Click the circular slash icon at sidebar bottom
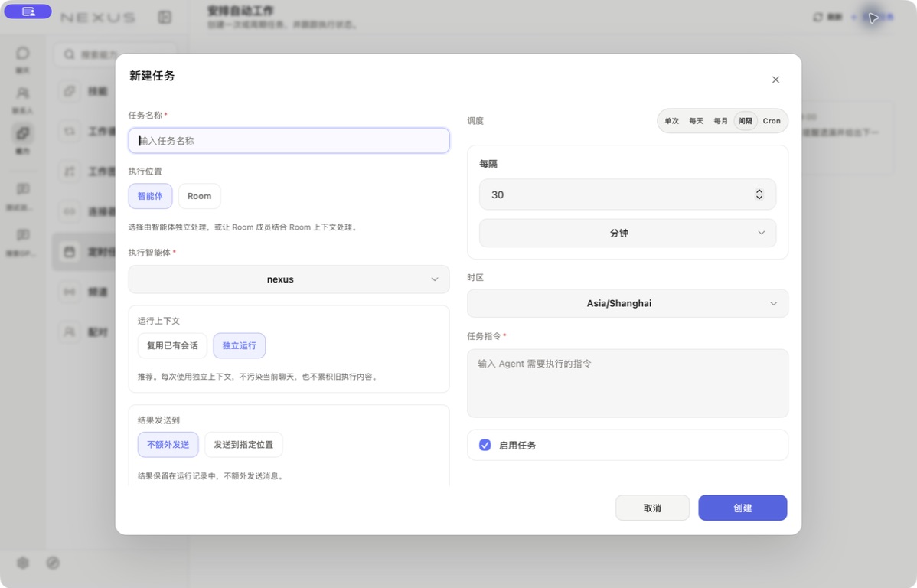The width and height of the screenshot is (917, 588). [54, 563]
